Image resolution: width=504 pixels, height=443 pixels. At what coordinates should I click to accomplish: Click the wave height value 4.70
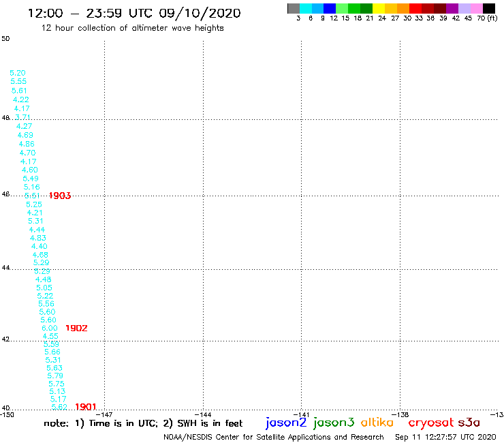tap(28, 153)
